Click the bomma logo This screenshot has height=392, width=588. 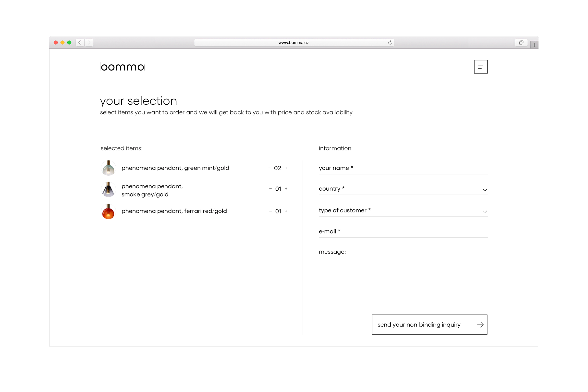tap(122, 66)
